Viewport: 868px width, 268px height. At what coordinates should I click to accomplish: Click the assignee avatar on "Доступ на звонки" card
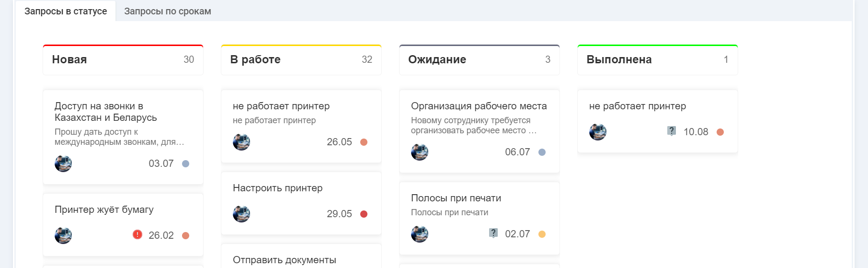click(63, 163)
